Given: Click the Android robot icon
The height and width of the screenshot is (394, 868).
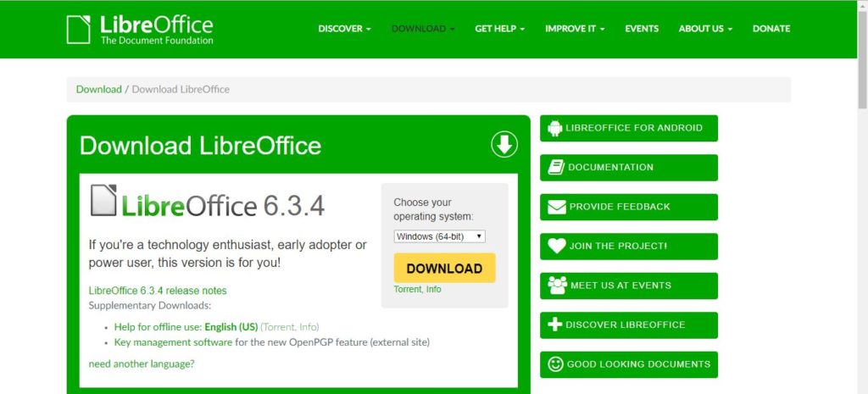Looking at the screenshot, I should coord(554,128).
